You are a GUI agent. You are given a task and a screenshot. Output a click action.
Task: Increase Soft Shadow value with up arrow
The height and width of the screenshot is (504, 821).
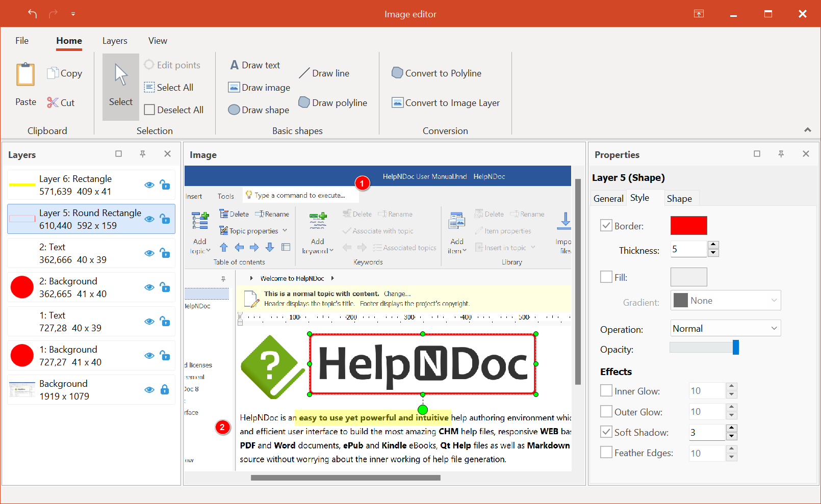(x=732, y=428)
